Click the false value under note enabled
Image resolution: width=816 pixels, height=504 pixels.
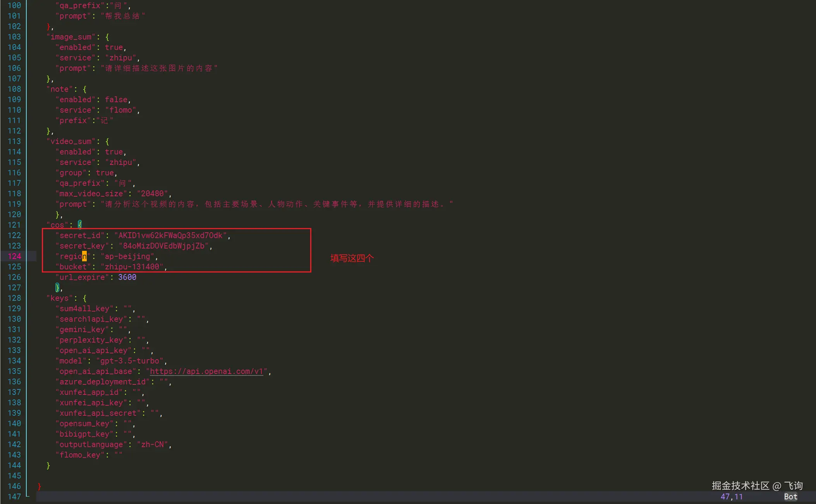pos(116,99)
